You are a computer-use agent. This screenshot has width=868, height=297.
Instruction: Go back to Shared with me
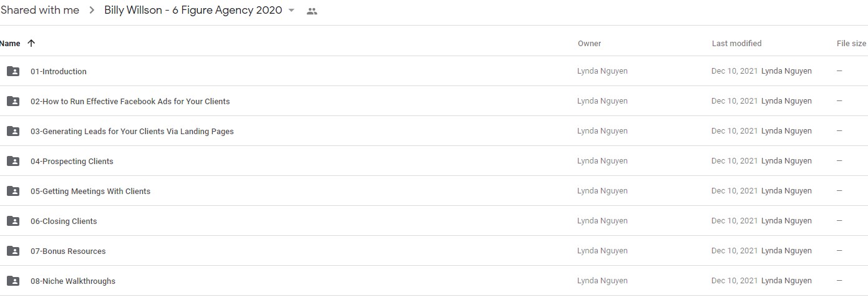click(x=40, y=10)
